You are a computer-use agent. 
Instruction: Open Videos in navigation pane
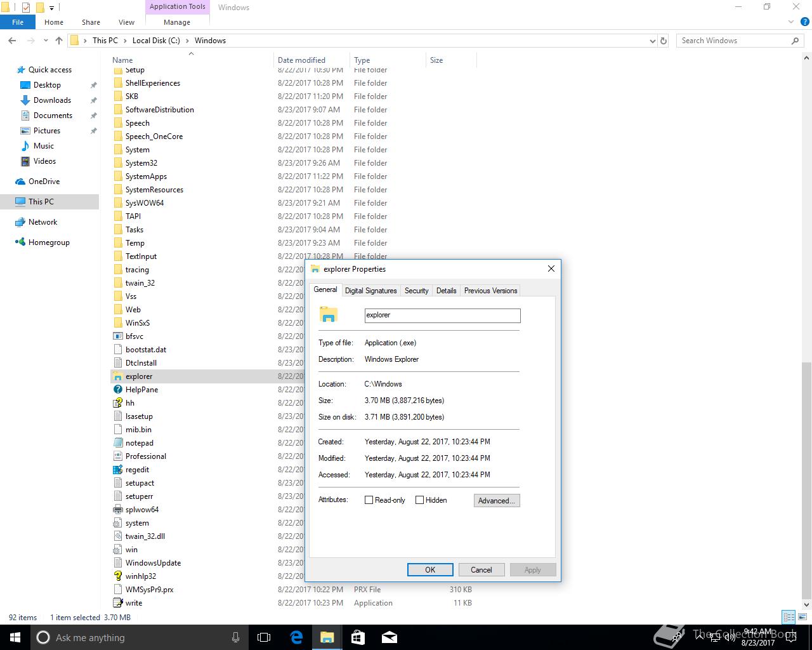pyautogui.click(x=44, y=161)
